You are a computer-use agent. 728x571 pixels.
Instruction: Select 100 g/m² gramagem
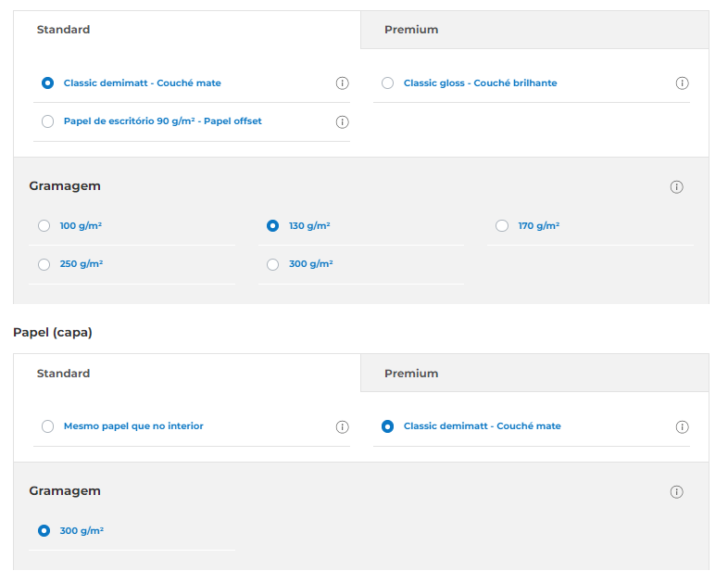tap(44, 226)
